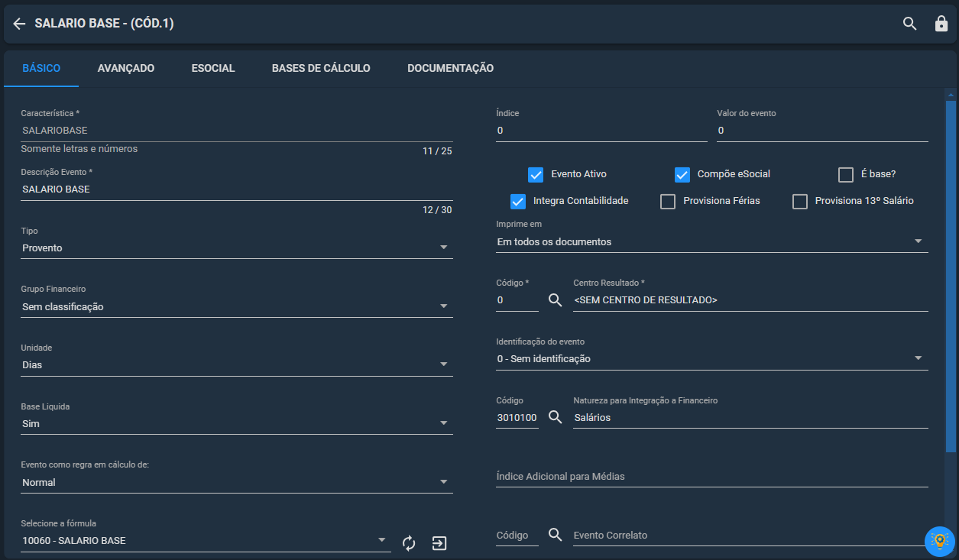Click the SALARIO BASE - (CÓD.1) title
The width and height of the screenshot is (959, 560).
104,24
